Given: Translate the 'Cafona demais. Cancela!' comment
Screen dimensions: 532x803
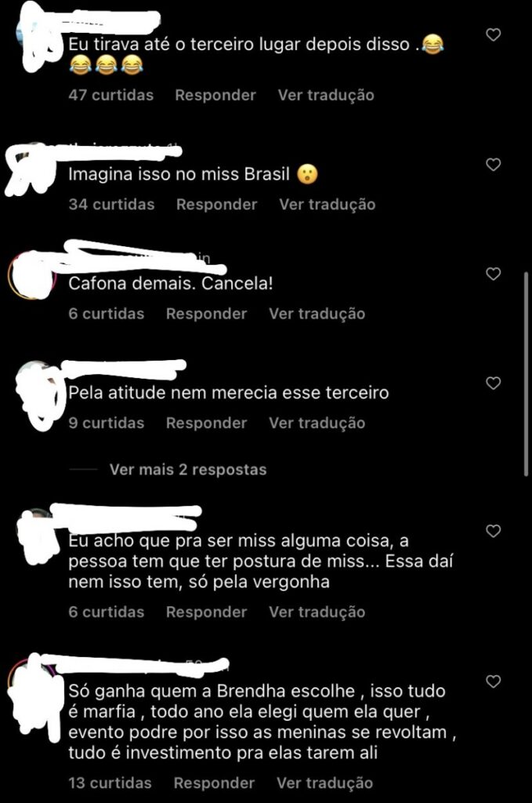Looking at the screenshot, I should (317, 314).
